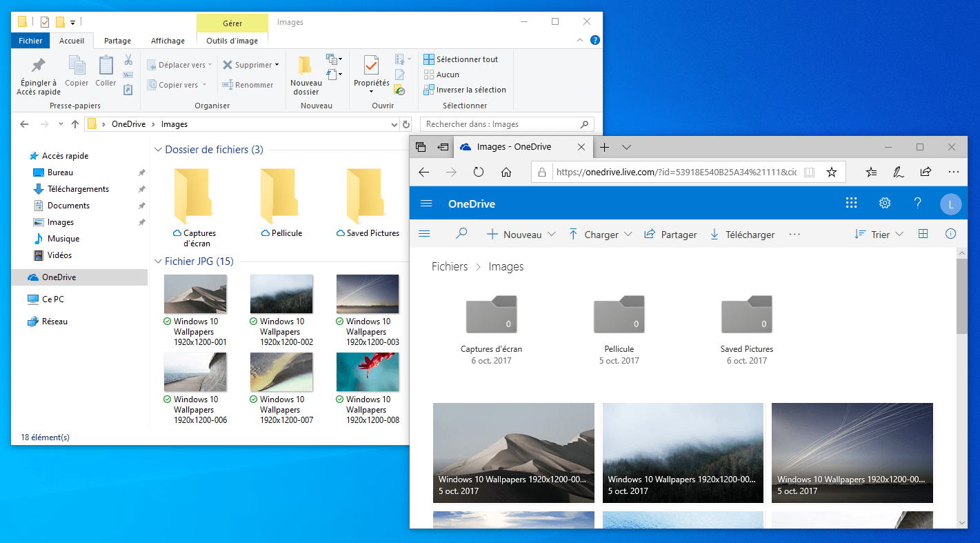Open the OneDrive information pane icon
Screen dimensions: 980x543
click(x=951, y=234)
